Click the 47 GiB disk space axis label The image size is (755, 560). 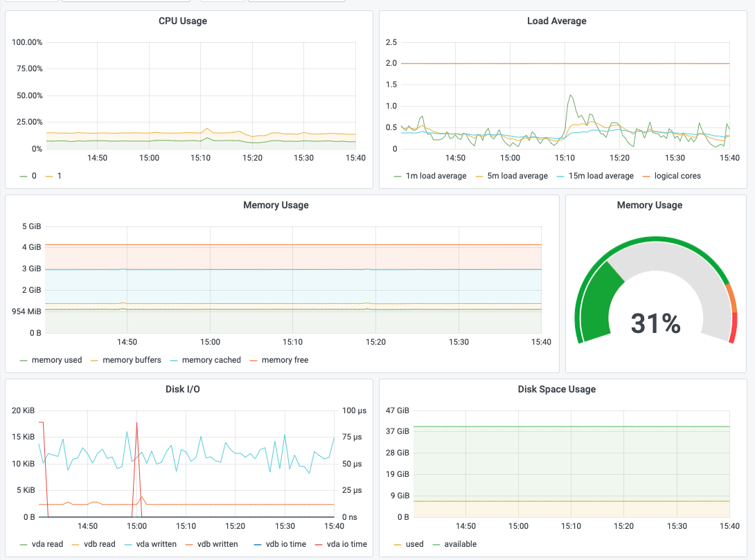pyautogui.click(x=398, y=411)
